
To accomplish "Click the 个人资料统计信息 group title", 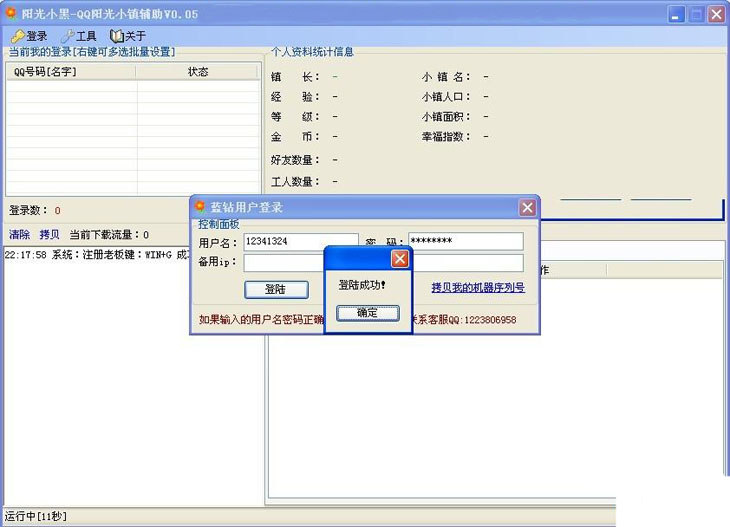I will click(x=312, y=52).
